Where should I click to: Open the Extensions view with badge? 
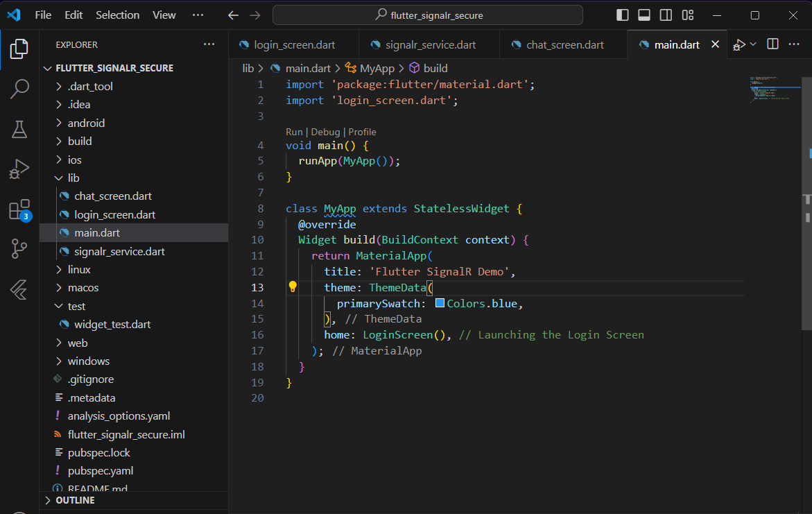19,209
